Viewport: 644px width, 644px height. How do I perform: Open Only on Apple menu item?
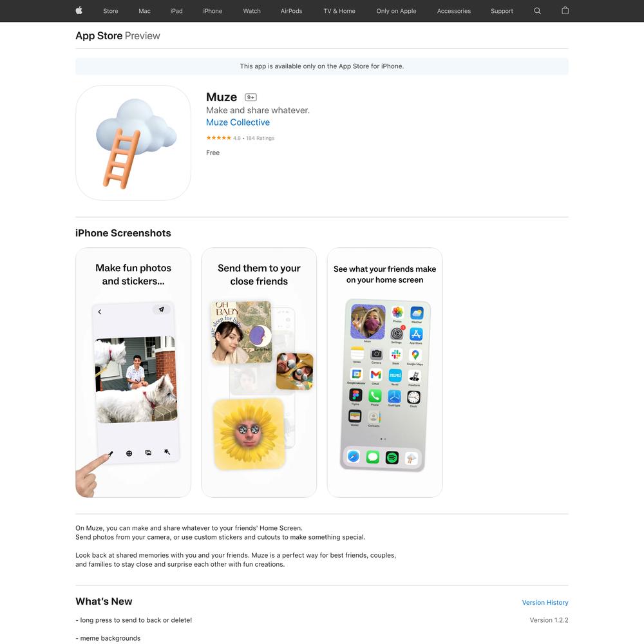396,11
